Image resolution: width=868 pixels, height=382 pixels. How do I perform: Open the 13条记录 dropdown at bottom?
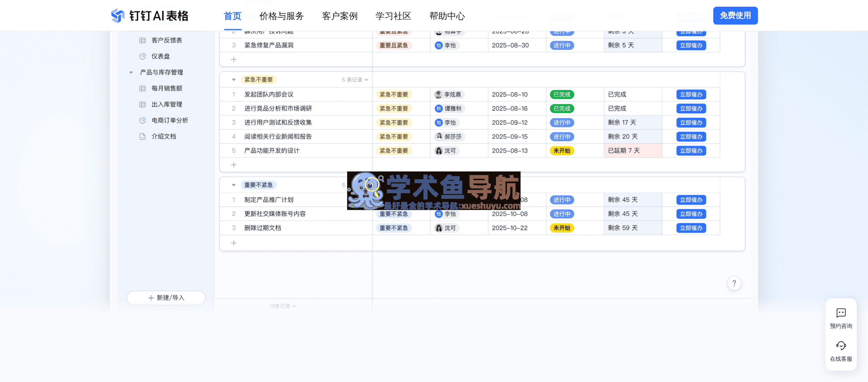(x=282, y=306)
